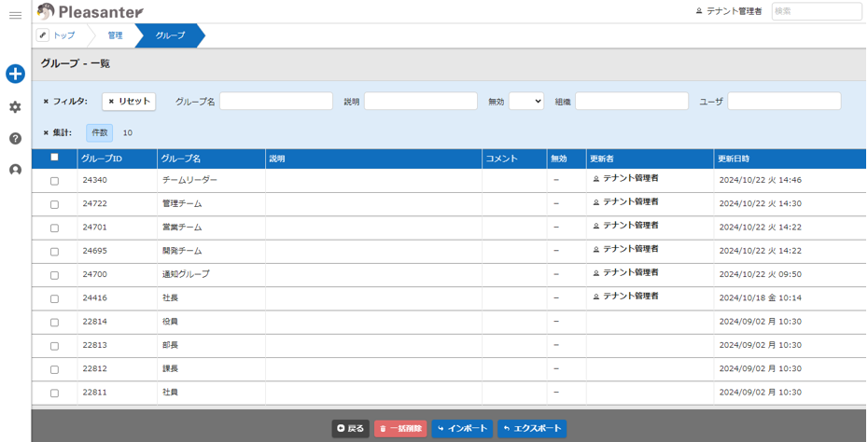Viewport: 868px width, 442px height.
Task: Click the pencil icon beside トップ breadcrumb
Action: [43, 35]
